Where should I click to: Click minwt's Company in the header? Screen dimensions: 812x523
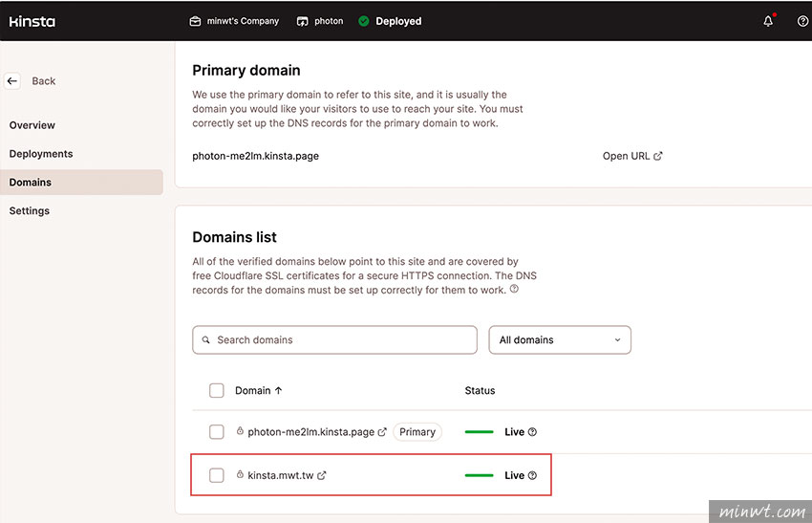(x=243, y=21)
